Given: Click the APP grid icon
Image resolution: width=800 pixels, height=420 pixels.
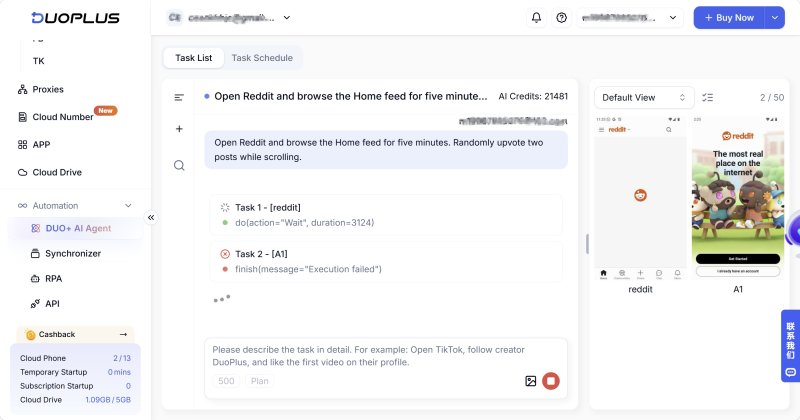Looking at the screenshot, I should click(x=22, y=144).
